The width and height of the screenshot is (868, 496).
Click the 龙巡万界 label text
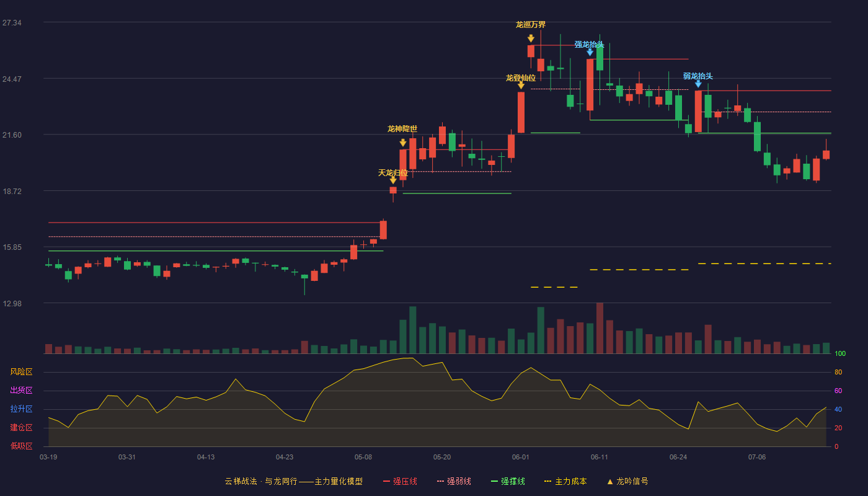pyautogui.click(x=531, y=25)
